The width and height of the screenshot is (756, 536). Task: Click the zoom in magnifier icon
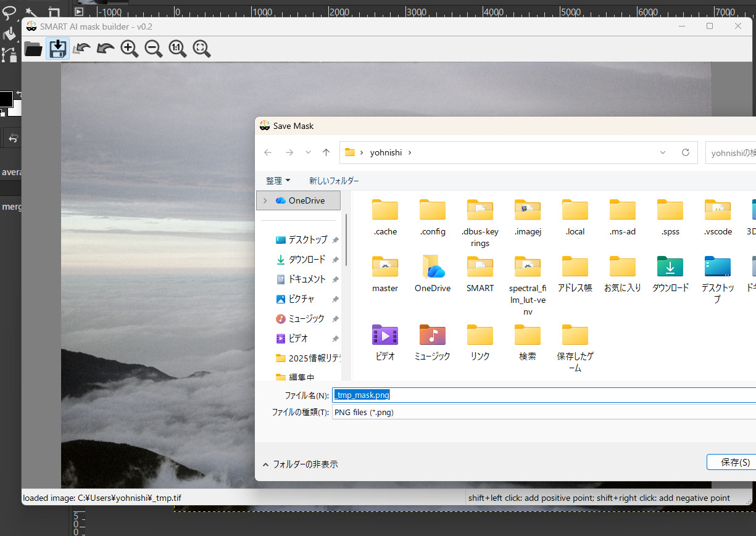coord(130,49)
